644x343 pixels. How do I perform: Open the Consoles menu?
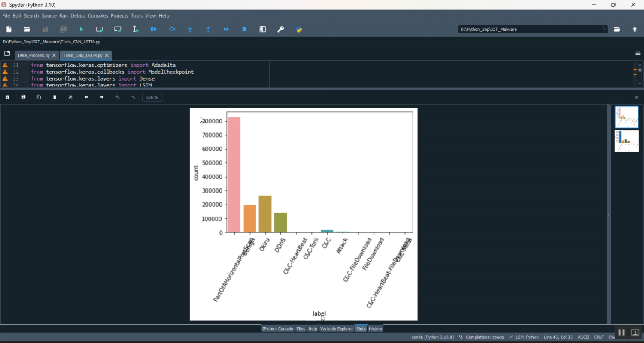pyautogui.click(x=98, y=16)
